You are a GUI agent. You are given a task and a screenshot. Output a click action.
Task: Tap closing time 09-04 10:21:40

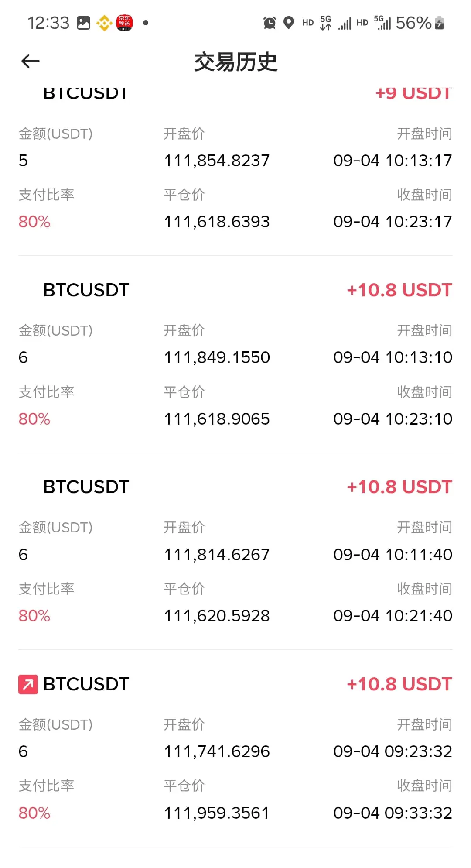[392, 616]
